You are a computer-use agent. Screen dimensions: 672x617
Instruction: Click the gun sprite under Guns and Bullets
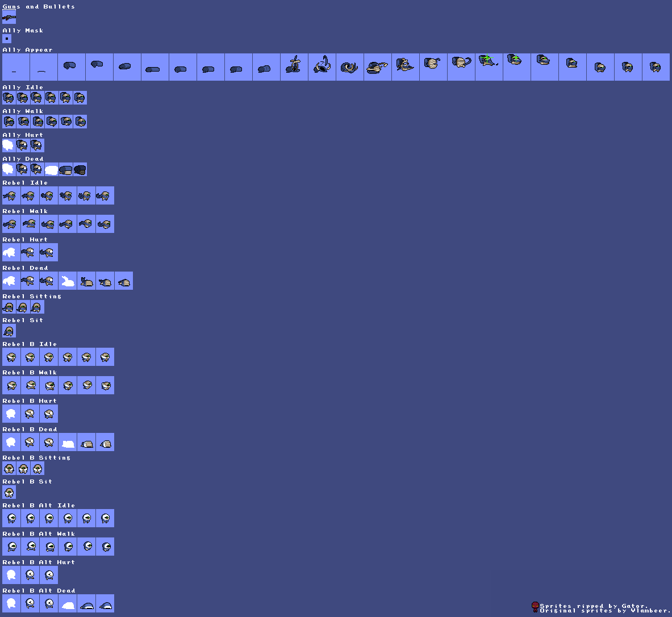(9, 17)
